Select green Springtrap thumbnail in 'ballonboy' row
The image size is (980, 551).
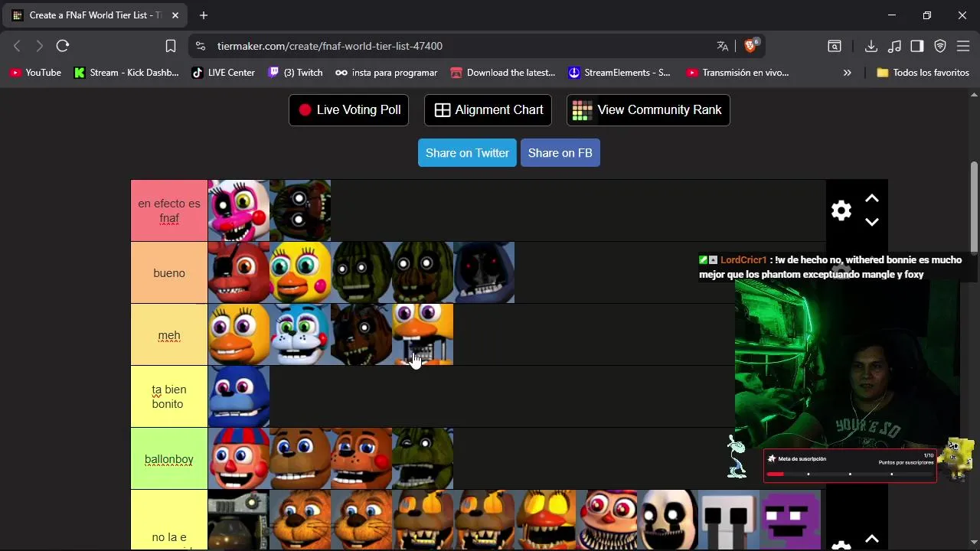(423, 459)
